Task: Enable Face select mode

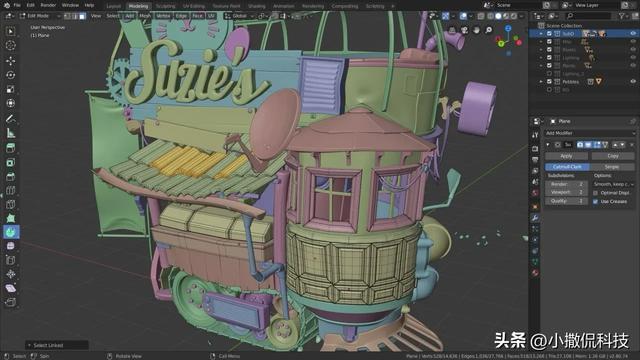Action: [x=82, y=16]
